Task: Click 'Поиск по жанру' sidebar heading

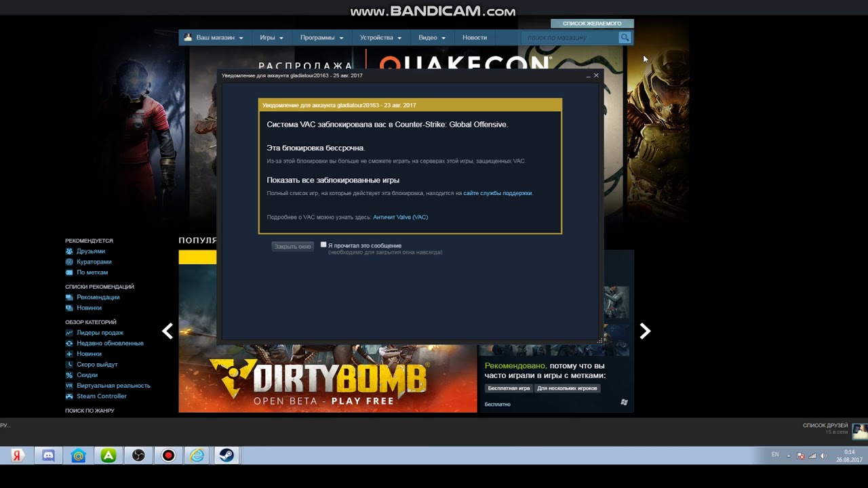Action: point(90,411)
